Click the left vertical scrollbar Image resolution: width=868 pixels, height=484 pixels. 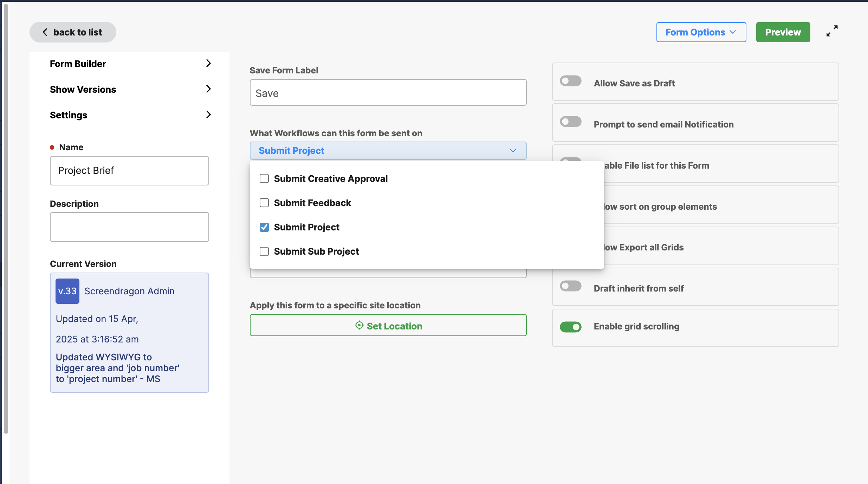pos(6,218)
